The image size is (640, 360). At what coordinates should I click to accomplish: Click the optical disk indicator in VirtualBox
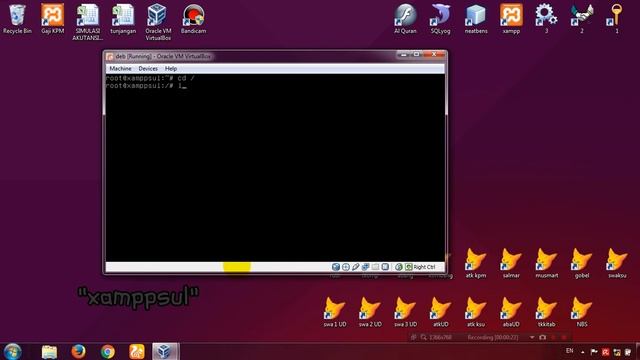(x=346, y=267)
